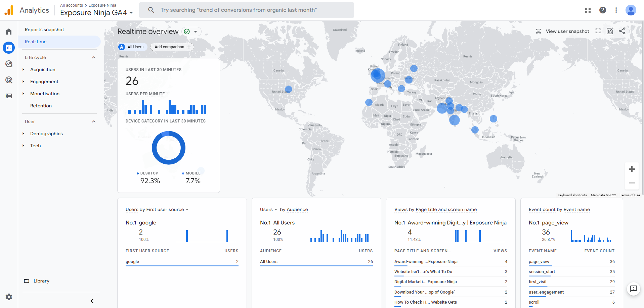Click the Digital Marketi... Exposure Ninja row
The width and height of the screenshot is (644, 308).
pyautogui.click(x=451, y=282)
